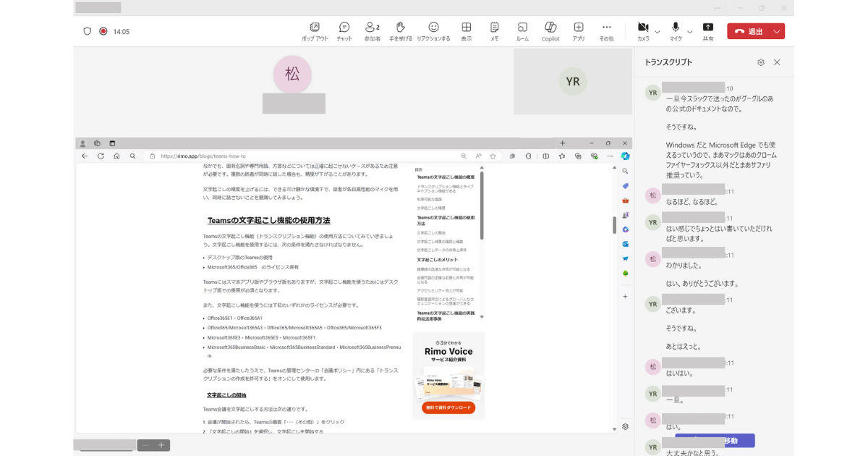Send a reaction
868x456 pixels.
434,30
